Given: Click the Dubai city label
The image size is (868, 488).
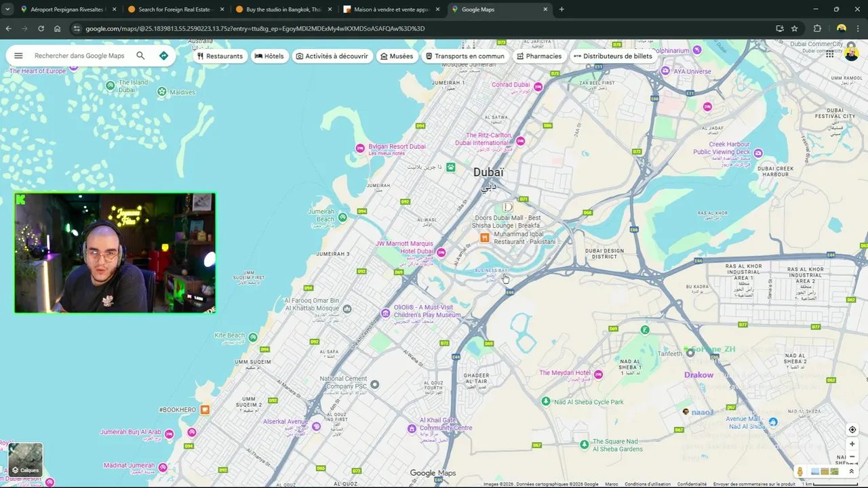Looking at the screenshot, I should click(x=488, y=173).
